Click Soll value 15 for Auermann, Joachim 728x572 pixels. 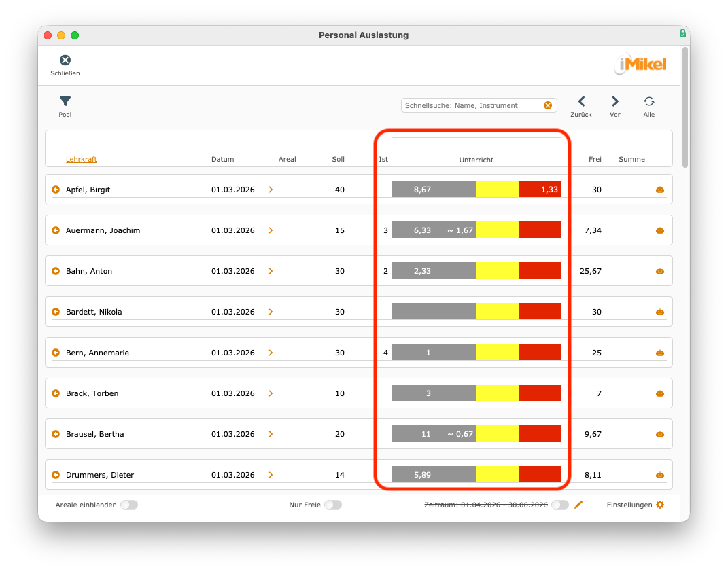pyautogui.click(x=340, y=230)
